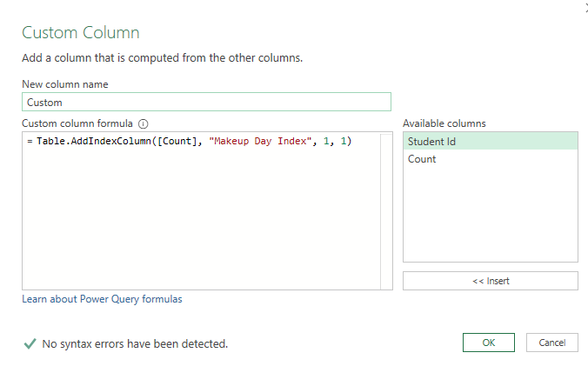
Task: Click the green checkmark syntax status icon
Action: (30, 344)
